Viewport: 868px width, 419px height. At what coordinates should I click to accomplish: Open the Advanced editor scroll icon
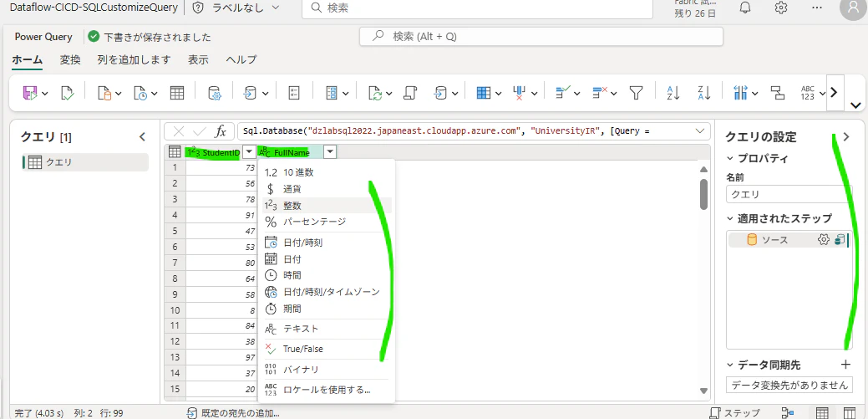pos(409,93)
